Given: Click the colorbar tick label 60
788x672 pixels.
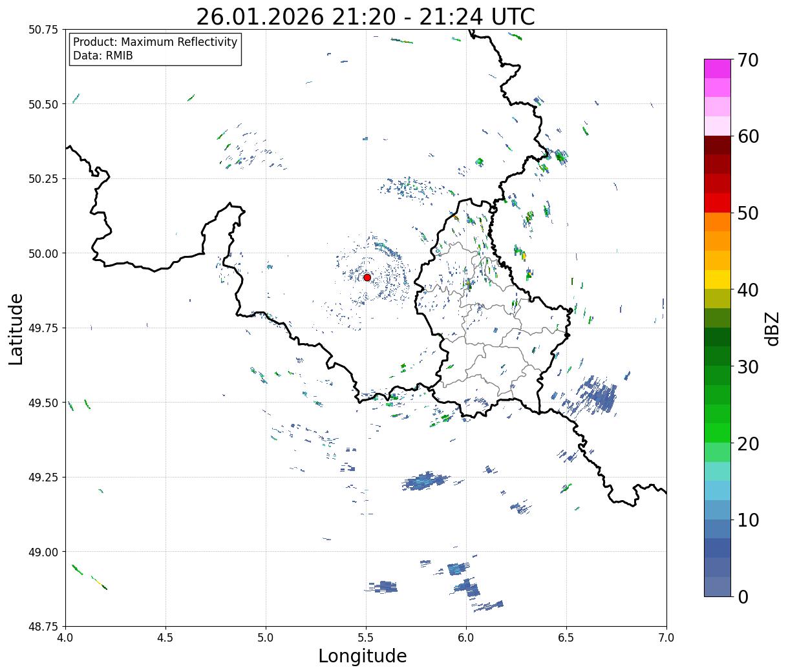Looking at the screenshot, I should point(748,136).
